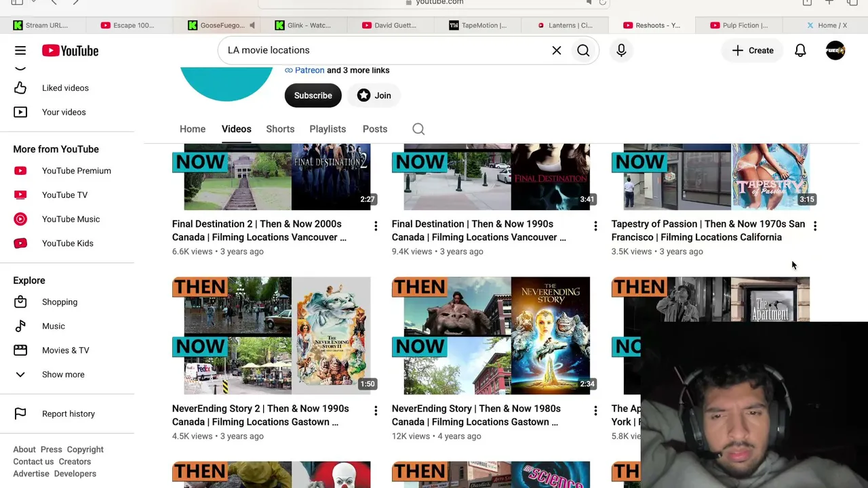Open the YouTube guide hamburger menu
The image size is (868, 488).
[x=20, y=50]
